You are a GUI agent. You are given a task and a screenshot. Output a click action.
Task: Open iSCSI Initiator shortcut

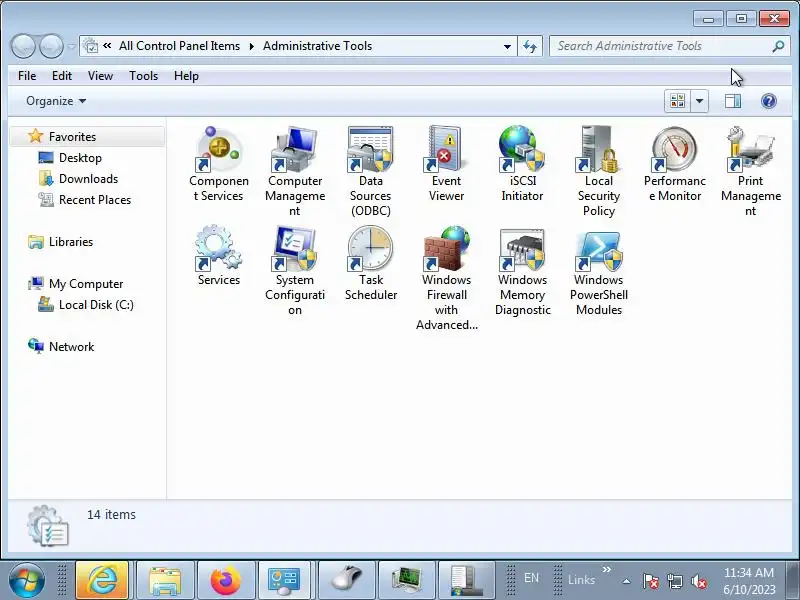(522, 164)
